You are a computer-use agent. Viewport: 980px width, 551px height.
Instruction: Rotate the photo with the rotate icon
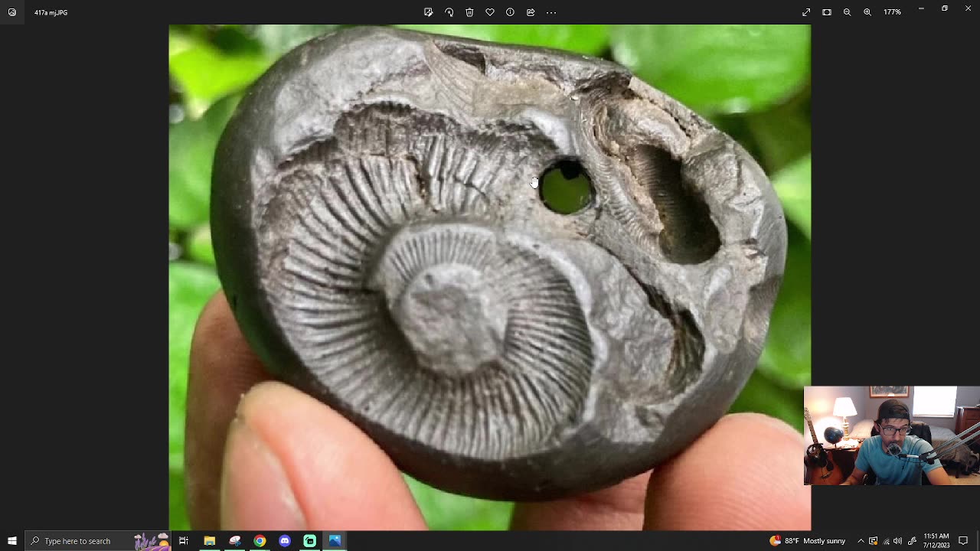pyautogui.click(x=449, y=12)
